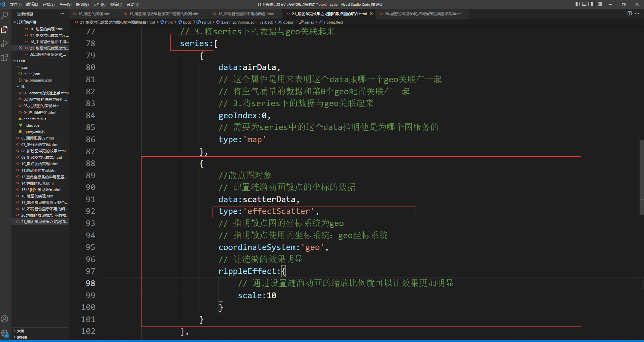Toggle the secondary side bar layout icon
Viewport: 644px width, 342px height.
coord(591,4)
